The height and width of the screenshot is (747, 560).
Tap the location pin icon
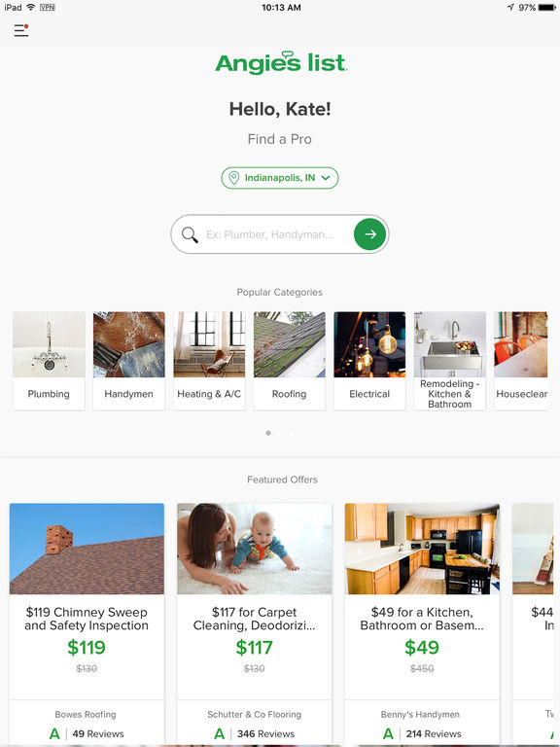click(233, 178)
